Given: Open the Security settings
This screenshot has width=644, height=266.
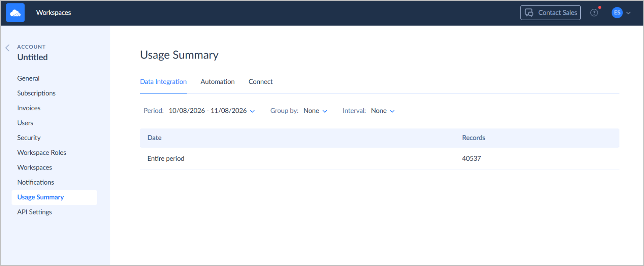Looking at the screenshot, I should (x=29, y=138).
